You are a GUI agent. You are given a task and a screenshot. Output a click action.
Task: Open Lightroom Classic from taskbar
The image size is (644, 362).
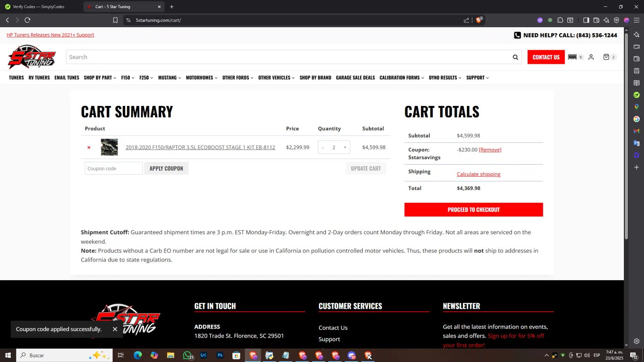click(x=204, y=355)
